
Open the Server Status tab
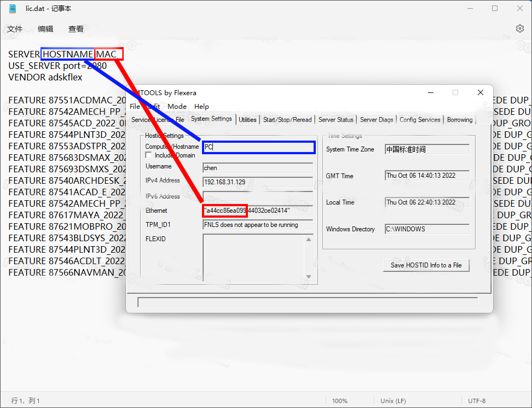coord(336,120)
